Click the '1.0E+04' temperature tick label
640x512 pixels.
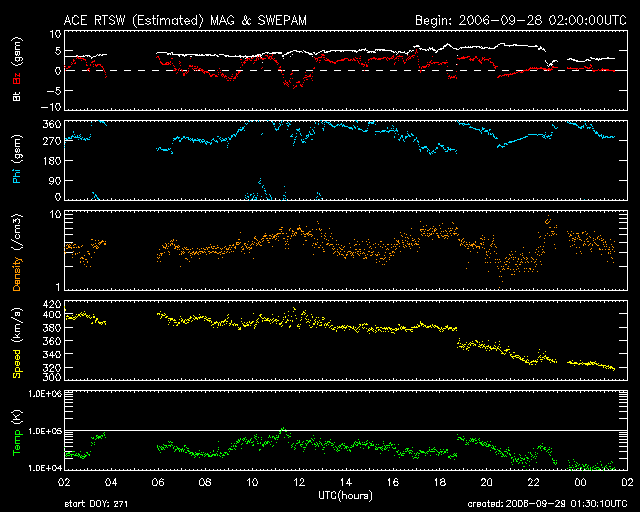coord(45,467)
